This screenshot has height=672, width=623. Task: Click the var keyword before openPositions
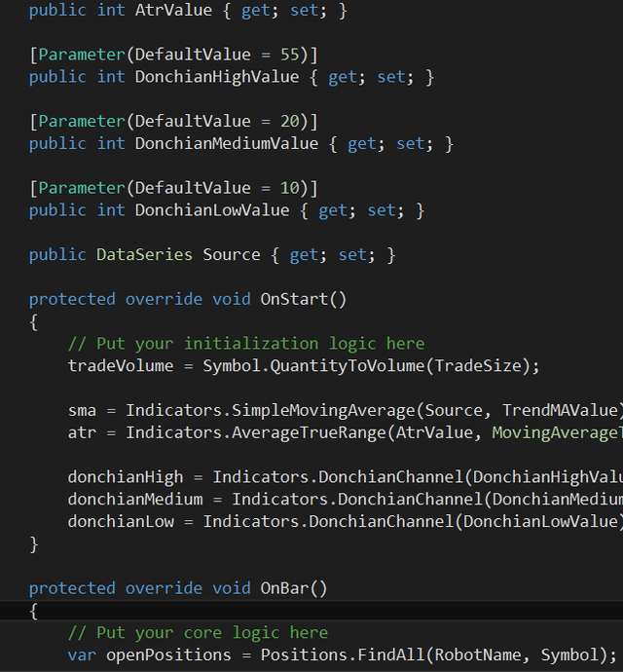pos(82,655)
